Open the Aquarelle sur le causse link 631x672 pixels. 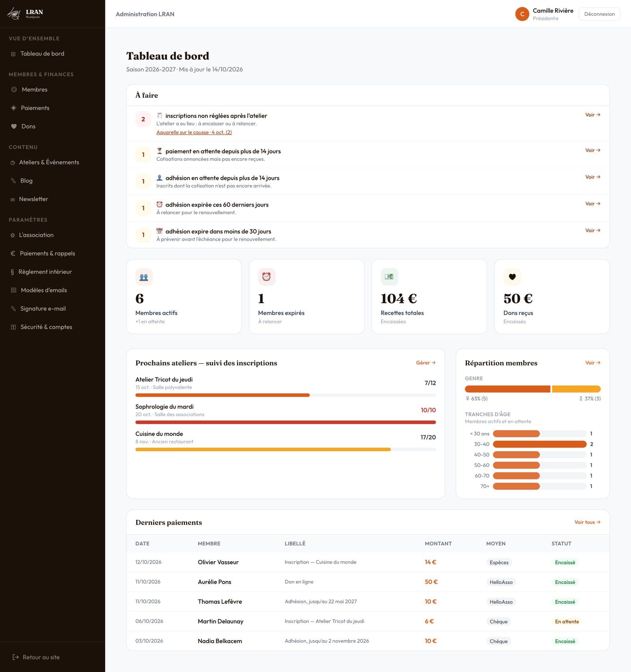pos(194,133)
